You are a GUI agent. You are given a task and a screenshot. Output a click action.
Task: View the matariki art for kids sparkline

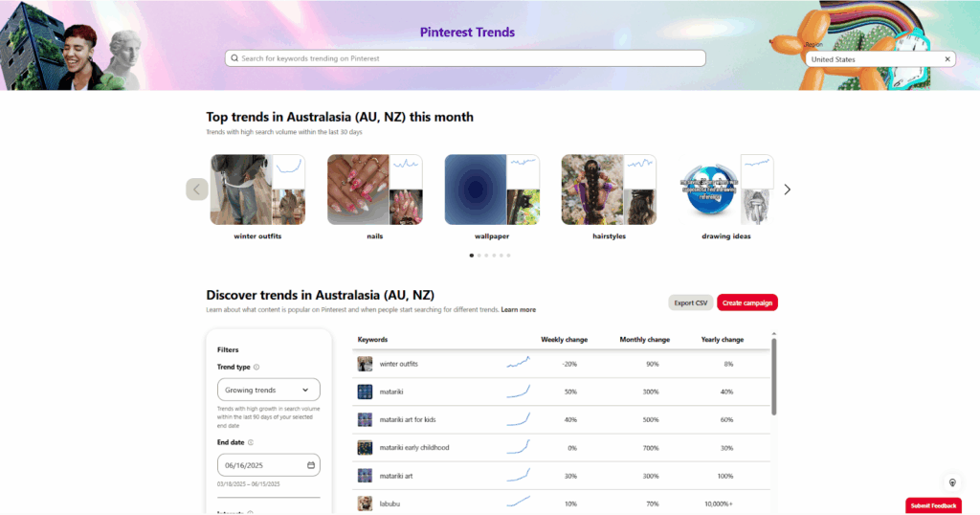518,419
